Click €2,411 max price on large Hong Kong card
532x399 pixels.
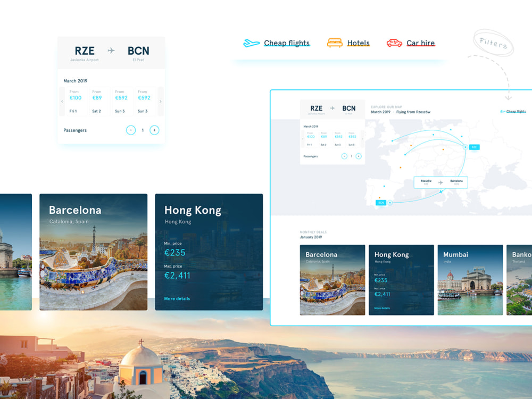point(177,276)
